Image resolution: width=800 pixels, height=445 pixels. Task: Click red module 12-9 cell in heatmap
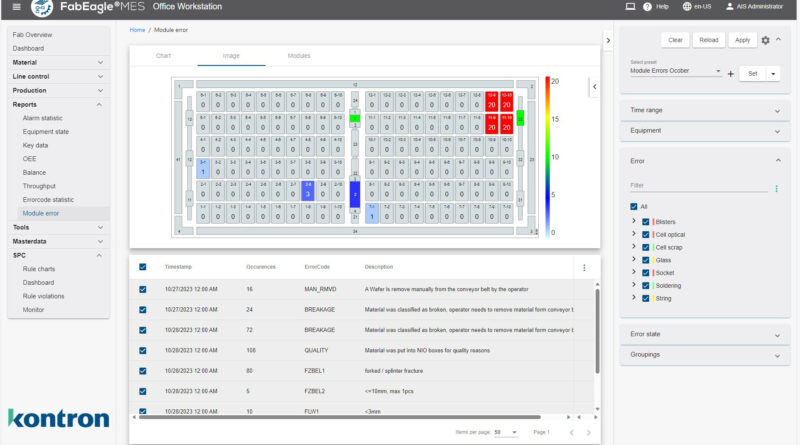click(492, 101)
